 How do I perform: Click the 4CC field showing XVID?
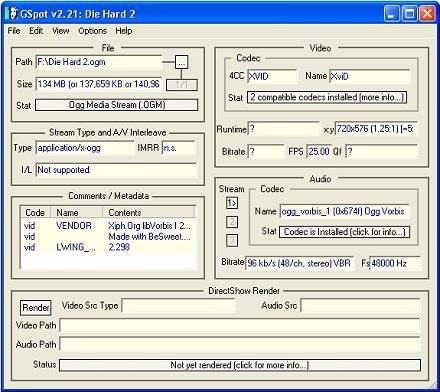coord(272,76)
